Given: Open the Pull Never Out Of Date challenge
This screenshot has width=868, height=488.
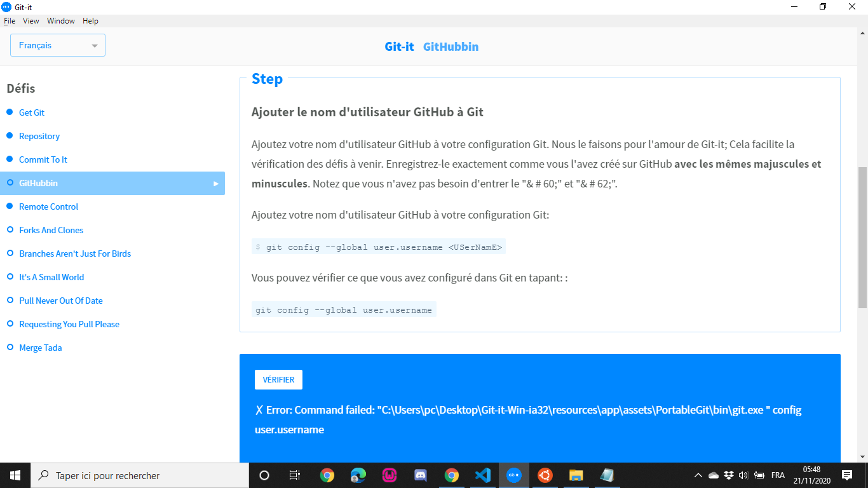Looking at the screenshot, I should [61, 301].
